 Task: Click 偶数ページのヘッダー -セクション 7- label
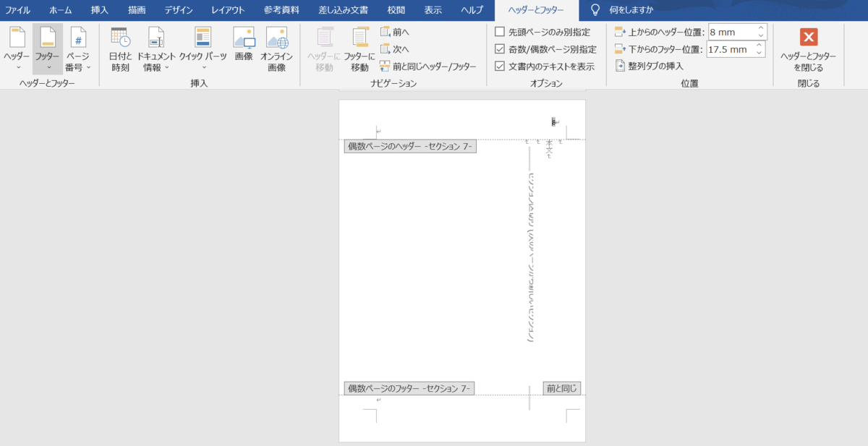click(410, 147)
